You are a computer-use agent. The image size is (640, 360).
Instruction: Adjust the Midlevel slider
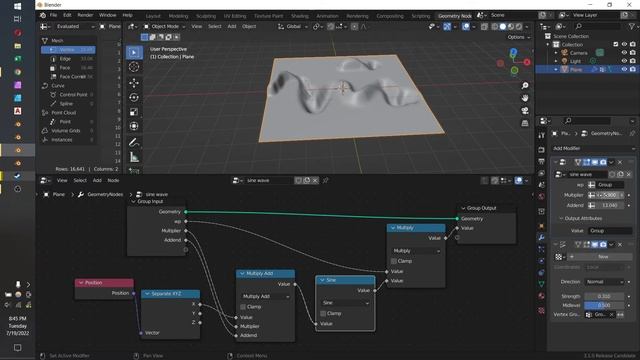click(604, 305)
